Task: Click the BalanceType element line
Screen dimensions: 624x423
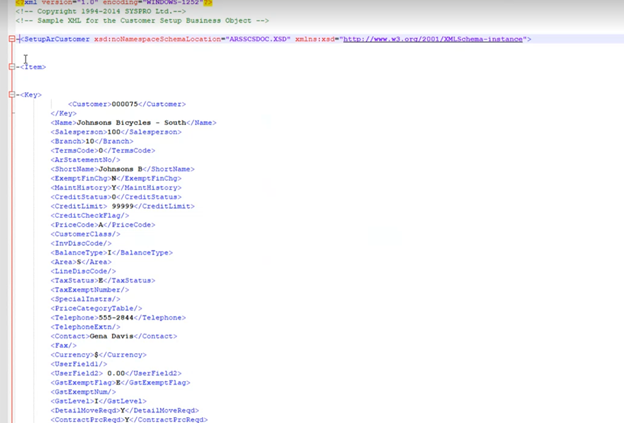Action: [111, 253]
